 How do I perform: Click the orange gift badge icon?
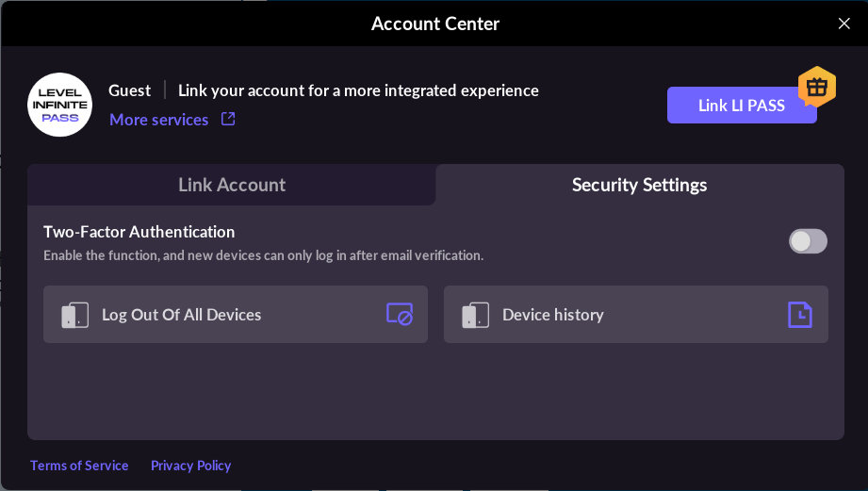coord(816,87)
